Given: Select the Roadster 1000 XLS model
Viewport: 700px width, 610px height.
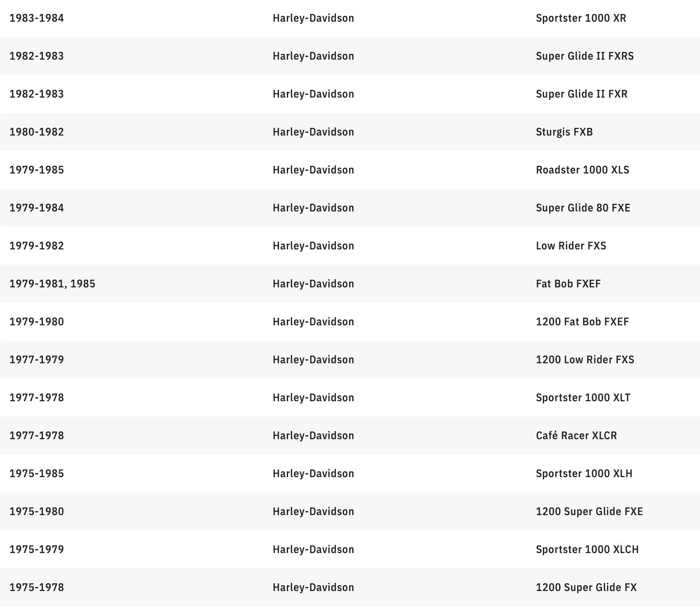Looking at the screenshot, I should coord(583,170).
